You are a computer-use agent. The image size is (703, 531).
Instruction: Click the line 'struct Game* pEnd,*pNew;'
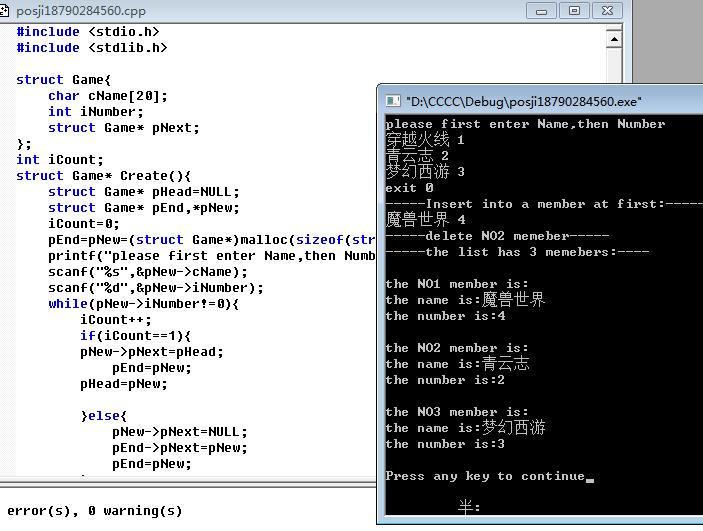(x=144, y=208)
